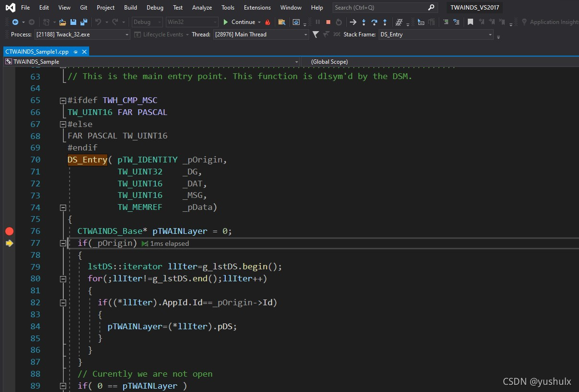This screenshot has width=579, height=392.
Task: Click the Step Out icon
Action: click(x=385, y=22)
